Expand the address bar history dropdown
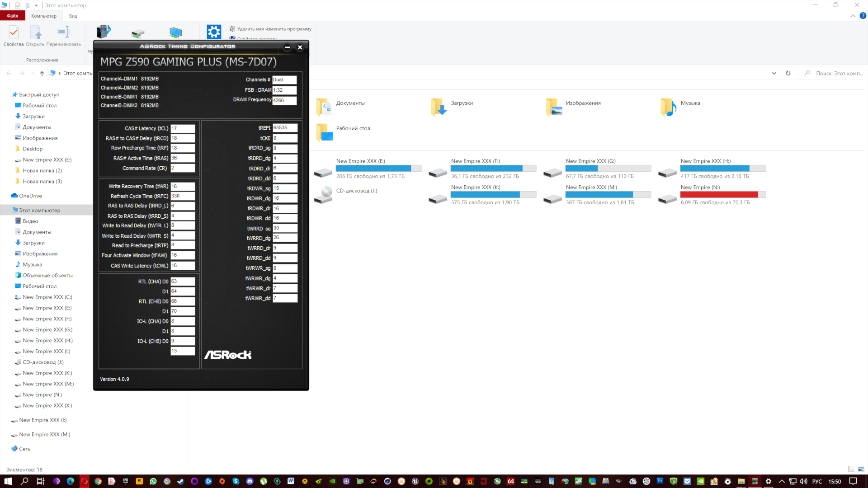868x488 pixels. pos(774,73)
